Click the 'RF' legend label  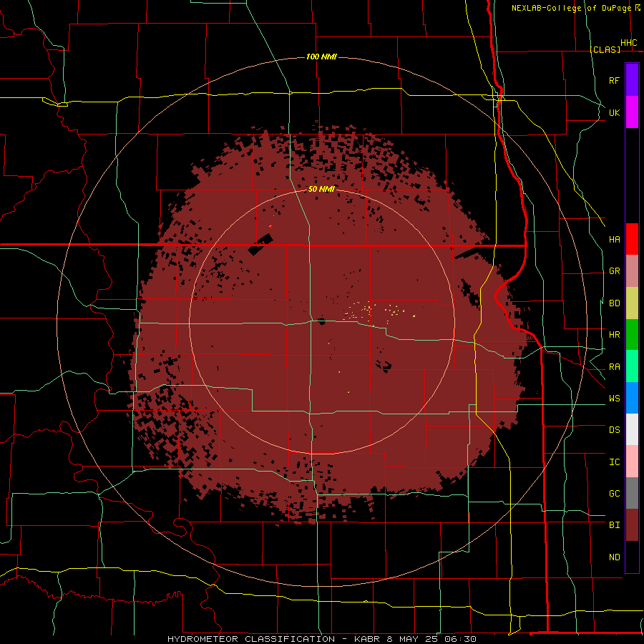614,80
